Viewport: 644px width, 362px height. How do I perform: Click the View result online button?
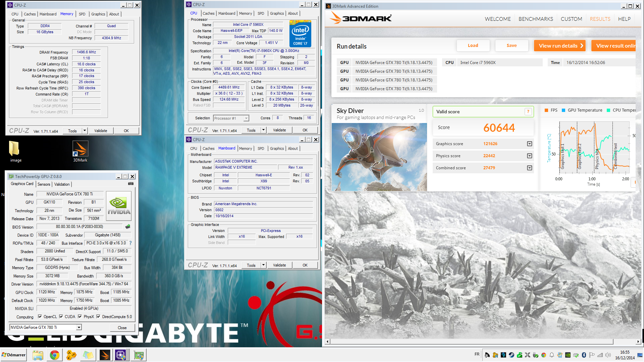(613, 46)
